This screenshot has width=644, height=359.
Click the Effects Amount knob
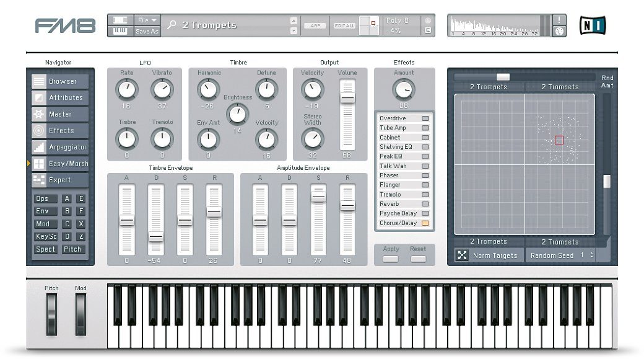(x=404, y=90)
